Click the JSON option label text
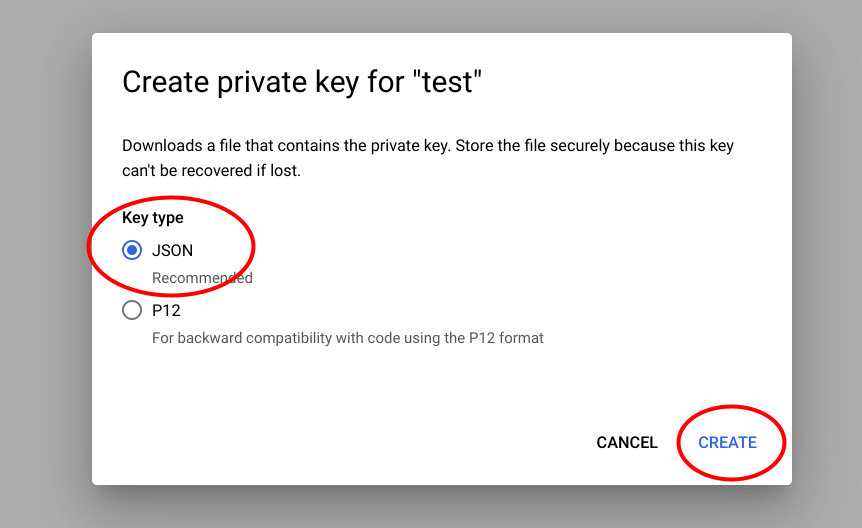The width and height of the screenshot is (862, 528). 172,251
